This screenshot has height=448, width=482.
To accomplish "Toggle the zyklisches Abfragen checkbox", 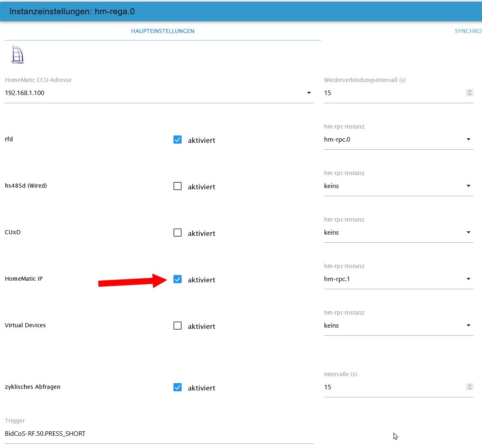I will click(178, 387).
